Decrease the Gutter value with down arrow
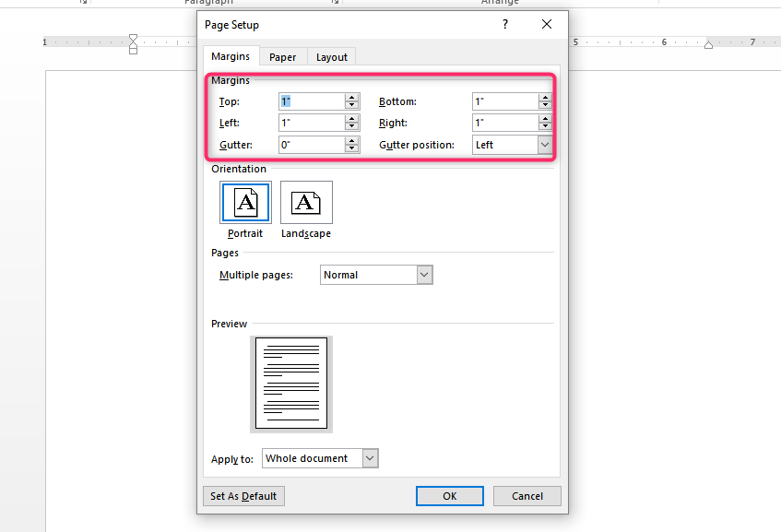Viewport: 781px width, 532px height. (352, 148)
